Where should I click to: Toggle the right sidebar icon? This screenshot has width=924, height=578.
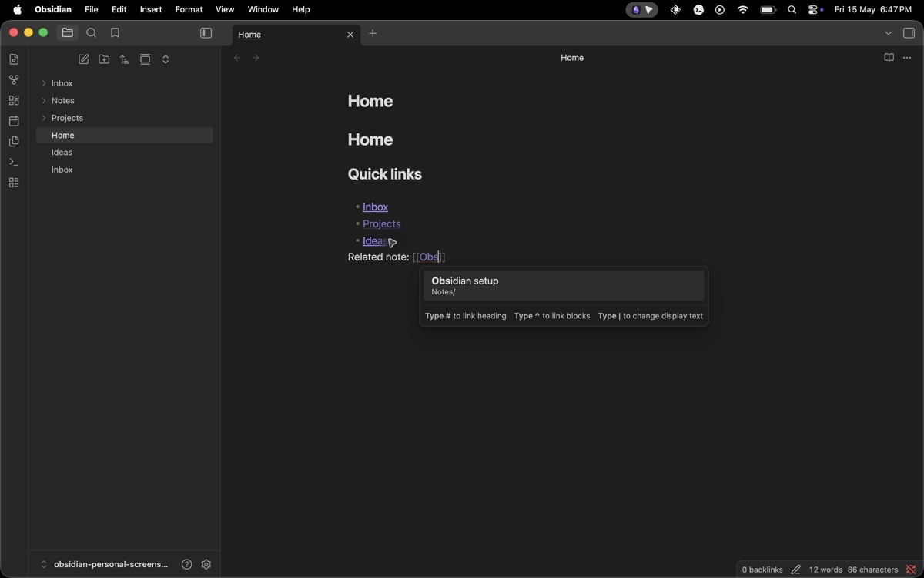click(x=909, y=33)
